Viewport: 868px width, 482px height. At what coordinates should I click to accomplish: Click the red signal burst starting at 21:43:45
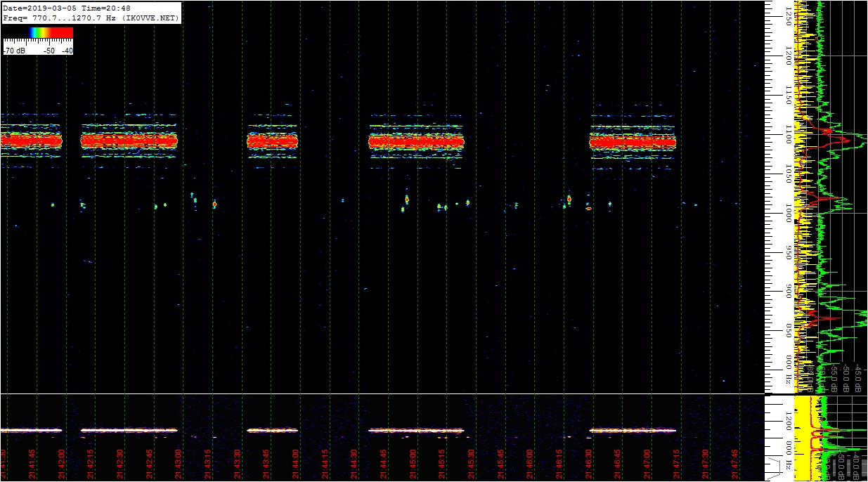coord(273,141)
